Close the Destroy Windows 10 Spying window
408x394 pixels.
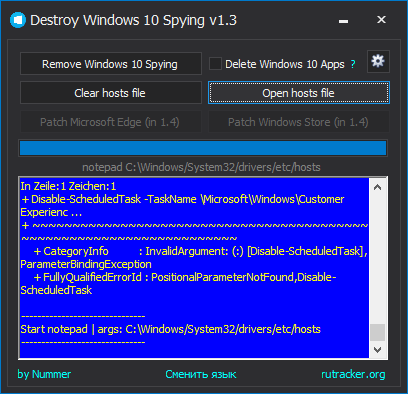pos(381,20)
